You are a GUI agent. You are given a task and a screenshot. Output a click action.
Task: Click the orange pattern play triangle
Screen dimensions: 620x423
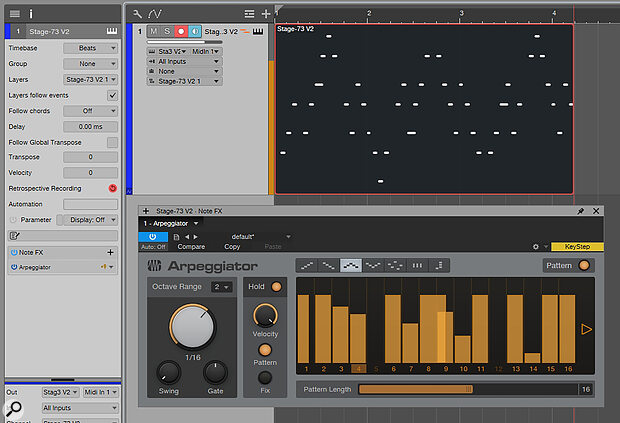pos(586,329)
